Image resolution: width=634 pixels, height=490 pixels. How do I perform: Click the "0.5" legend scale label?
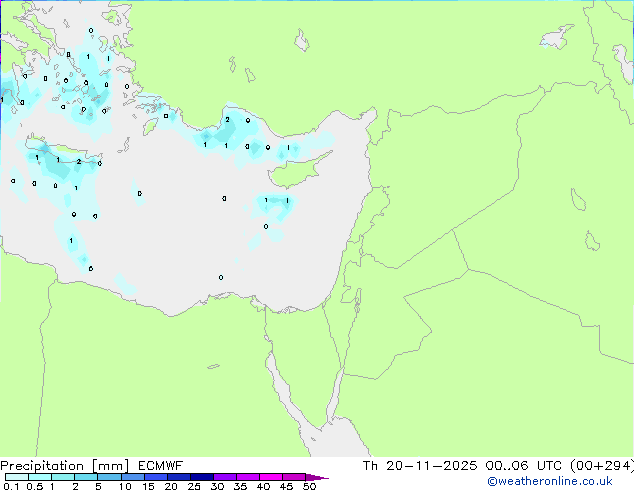click(35, 486)
